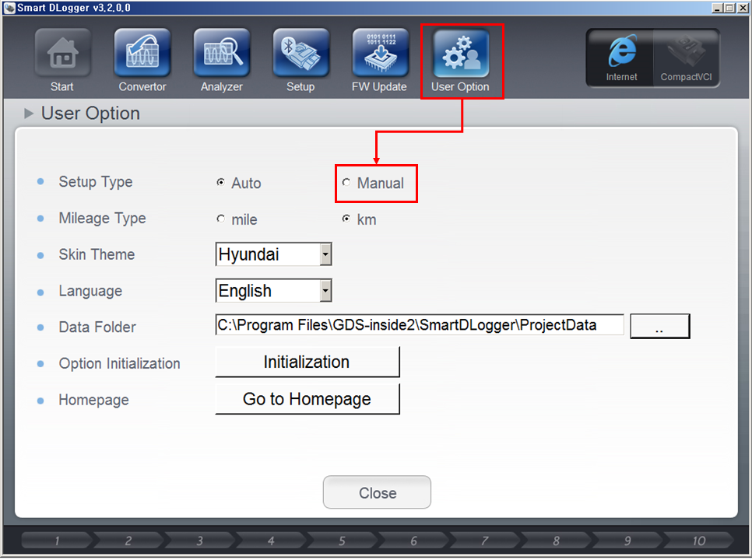Close the User Option panel

coord(377,492)
